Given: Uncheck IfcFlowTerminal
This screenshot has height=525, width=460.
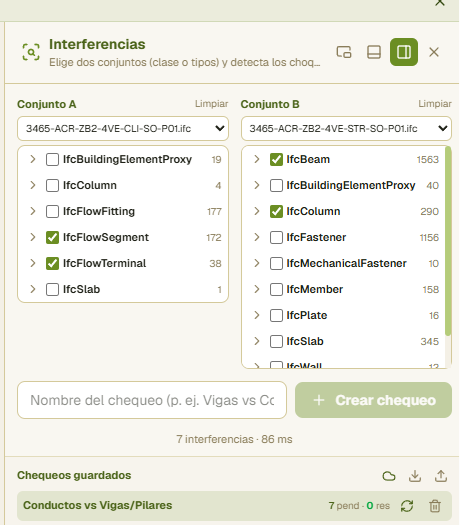Looking at the screenshot, I should 52,264.
